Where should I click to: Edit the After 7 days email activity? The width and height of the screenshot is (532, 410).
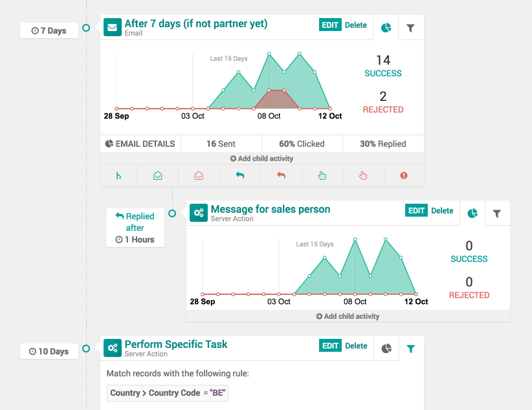(x=330, y=25)
